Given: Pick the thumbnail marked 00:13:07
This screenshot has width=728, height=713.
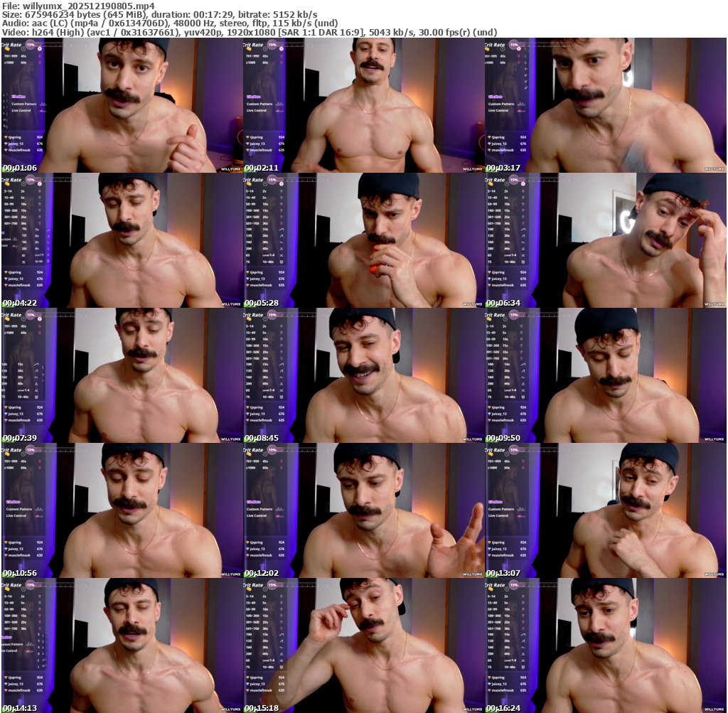Looking at the screenshot, I should point(606,510).
